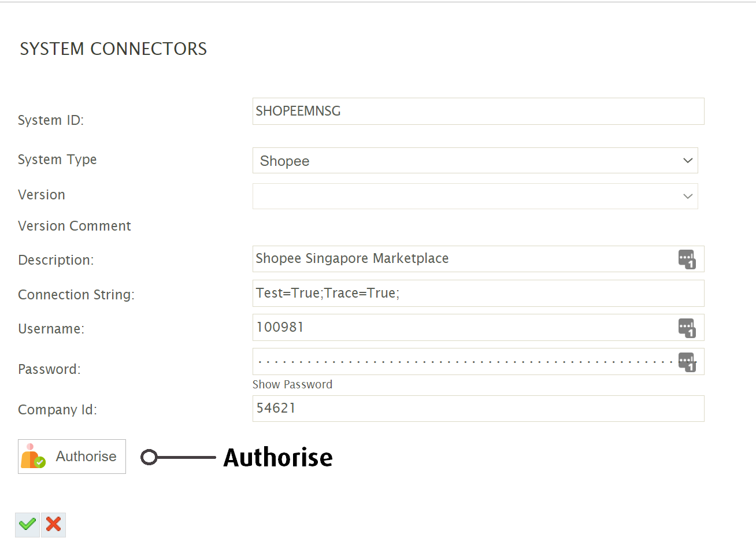Image resolution: width=756 pixels, height=560 pixels.
Task: Focus the Connection String input
Action: pyautogui.click(x=478, y=294)
